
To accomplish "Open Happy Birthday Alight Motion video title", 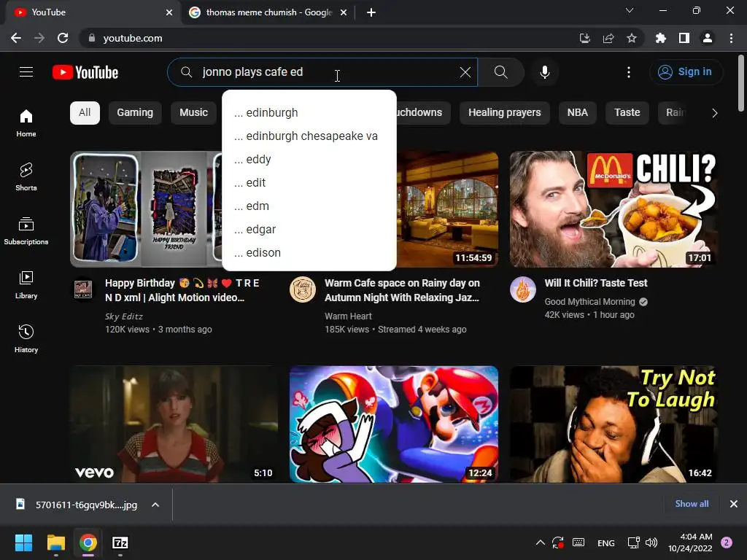I will point(182,290).
